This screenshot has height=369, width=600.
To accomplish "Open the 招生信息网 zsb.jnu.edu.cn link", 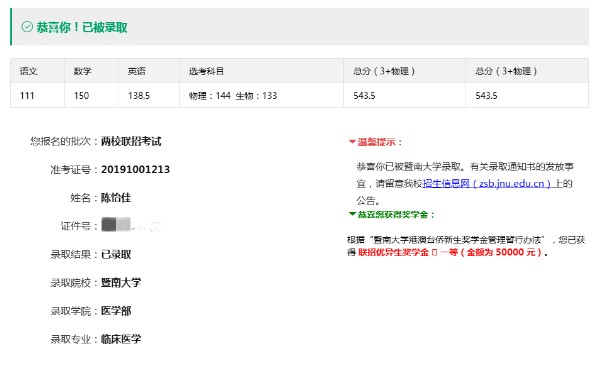I will click(x=487, y=184).
